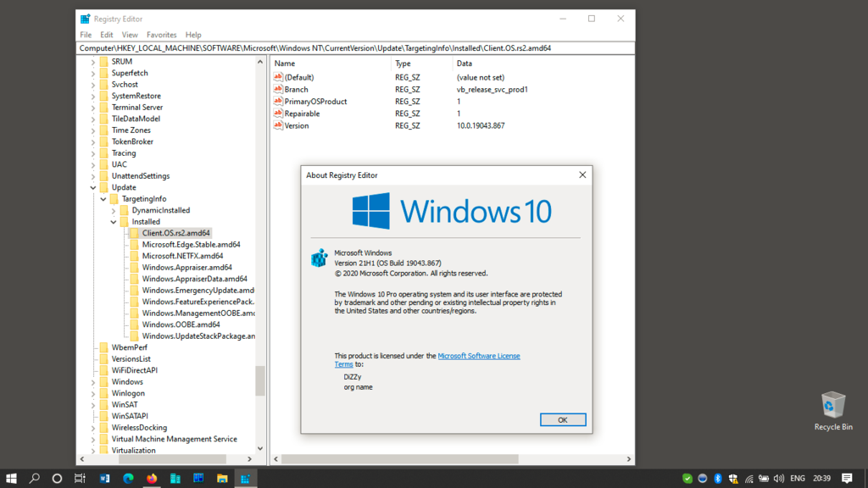
Task: Click the tree pane vertical scrollbar thumb
Action: tap(260, 380)
